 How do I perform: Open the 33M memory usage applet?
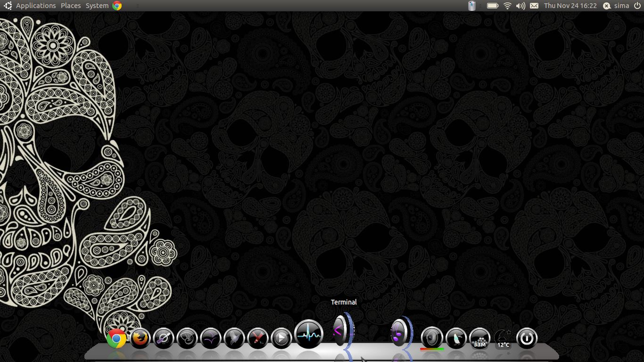[x=479, y=338]
